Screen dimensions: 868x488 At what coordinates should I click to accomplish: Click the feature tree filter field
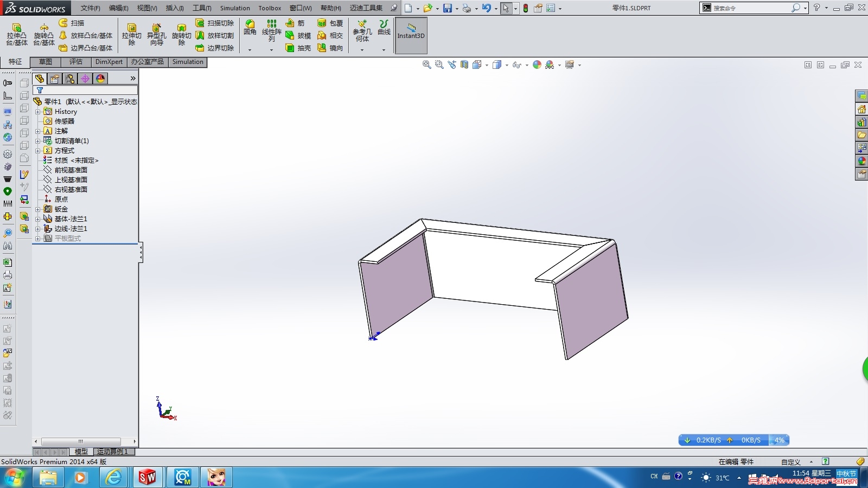click(x=85, y=90)
